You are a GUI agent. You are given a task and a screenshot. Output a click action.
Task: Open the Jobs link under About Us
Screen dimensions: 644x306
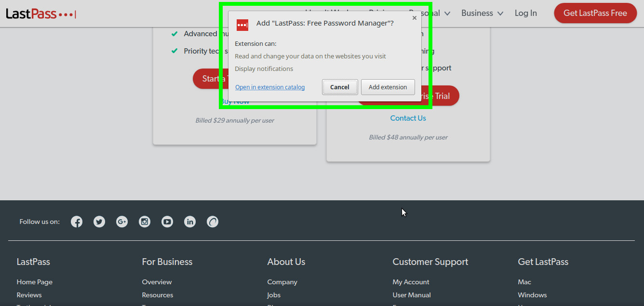pos(274,295)
